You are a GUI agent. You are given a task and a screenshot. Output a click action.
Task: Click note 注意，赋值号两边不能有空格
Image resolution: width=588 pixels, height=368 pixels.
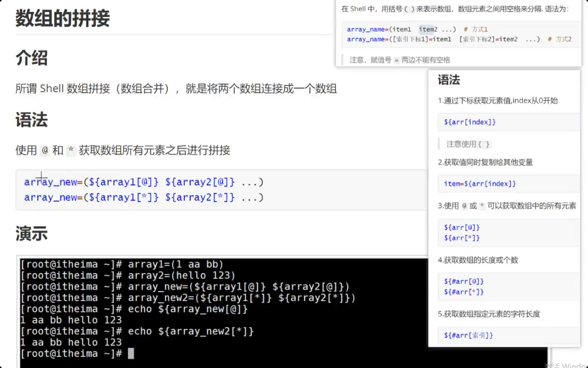tap(400, 60)
